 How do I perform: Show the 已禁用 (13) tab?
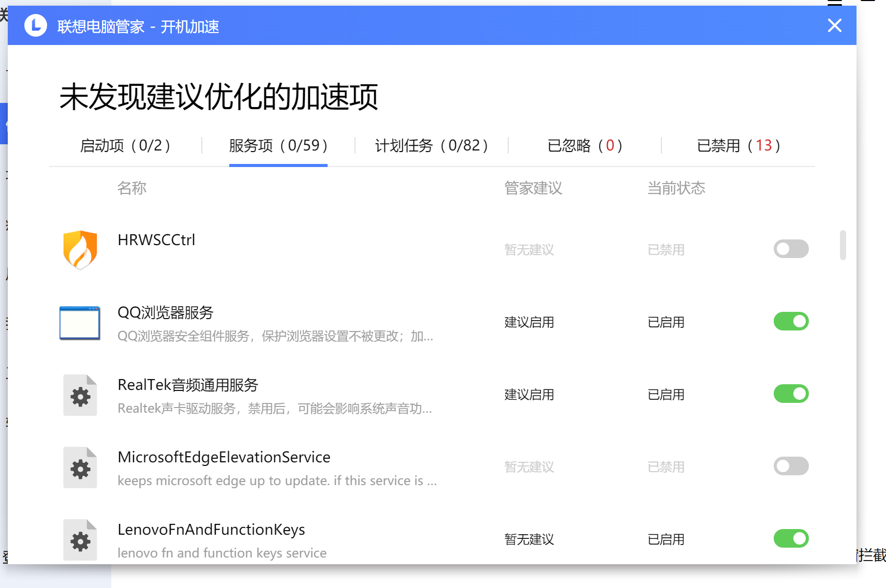tap(739, 145)
